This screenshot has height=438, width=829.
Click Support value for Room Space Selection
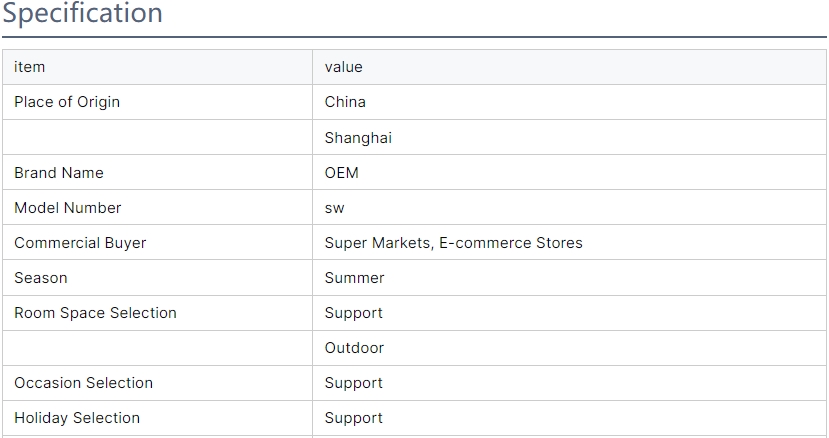coord(353,313)
